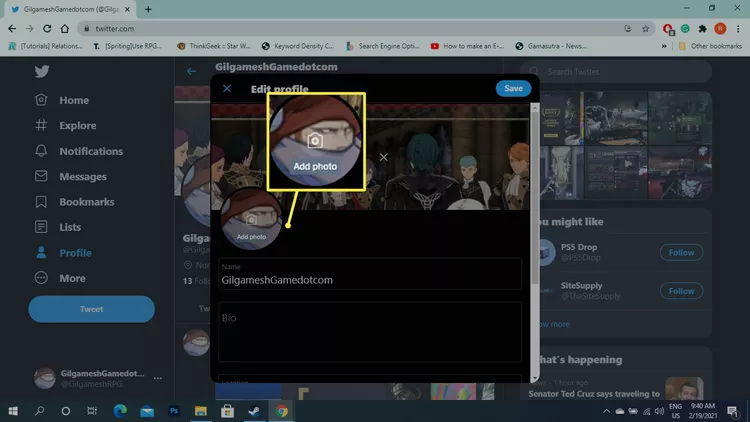Open Explore from the sidebar

click(66, 125)
